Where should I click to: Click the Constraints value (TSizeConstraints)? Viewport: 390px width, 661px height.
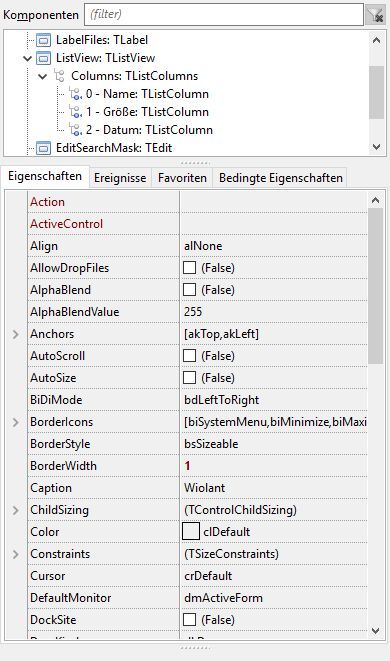231,554
